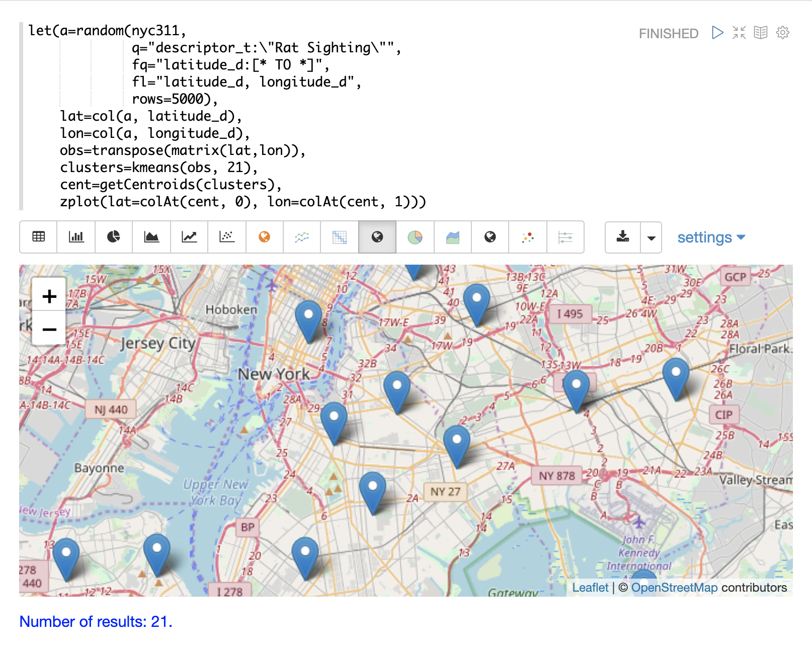The width and height of the screenshot is (812, 646).
Task: Select the line chart visualization
Action: tap(189, 237)
